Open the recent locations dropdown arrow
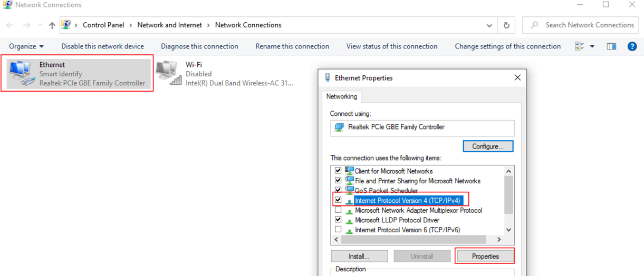644x276 pixels. pos(40,25)
